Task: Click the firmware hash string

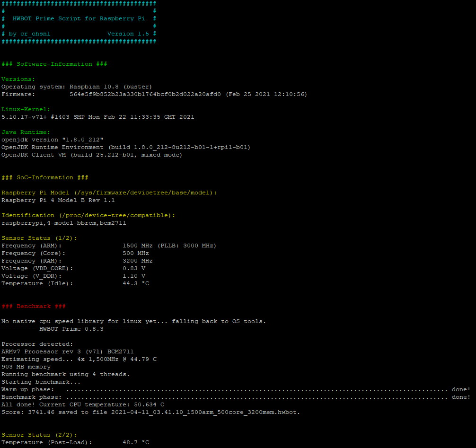Action: click(145, 95)
